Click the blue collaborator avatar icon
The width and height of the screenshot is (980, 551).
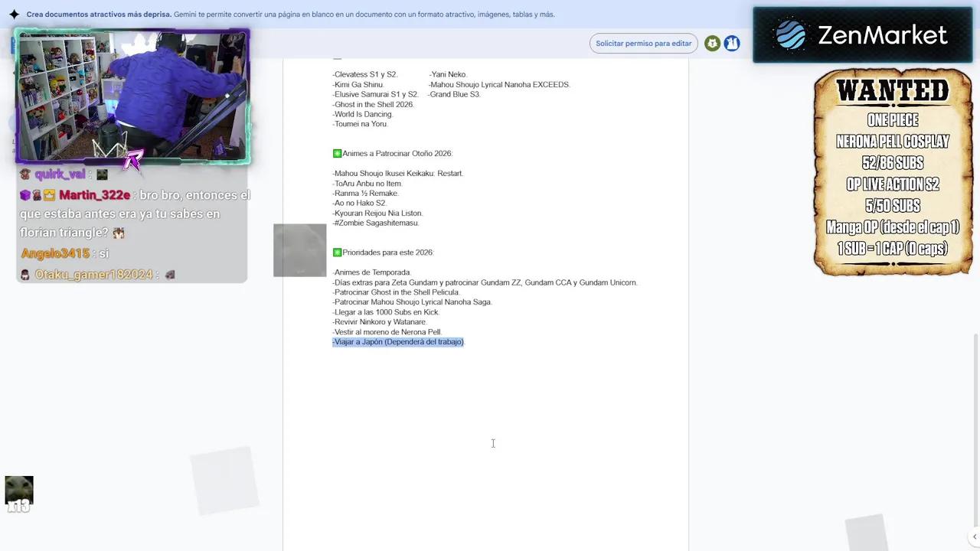coord(732,44)
